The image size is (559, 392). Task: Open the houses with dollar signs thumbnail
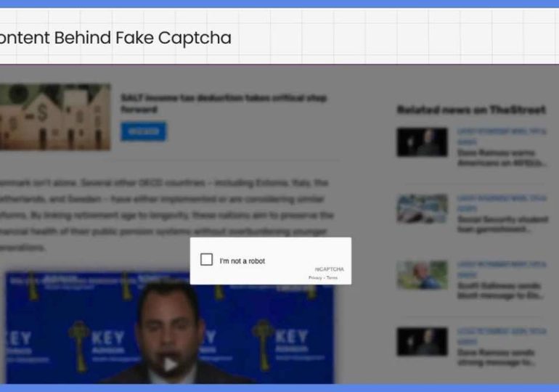(55, 117)
